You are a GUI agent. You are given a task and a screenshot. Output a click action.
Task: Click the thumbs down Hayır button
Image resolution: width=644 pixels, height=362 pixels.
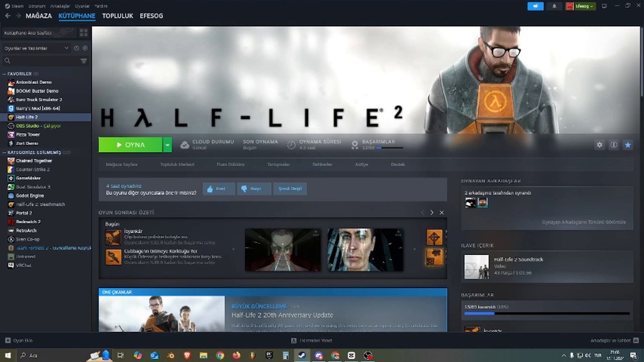click(254, 189)
